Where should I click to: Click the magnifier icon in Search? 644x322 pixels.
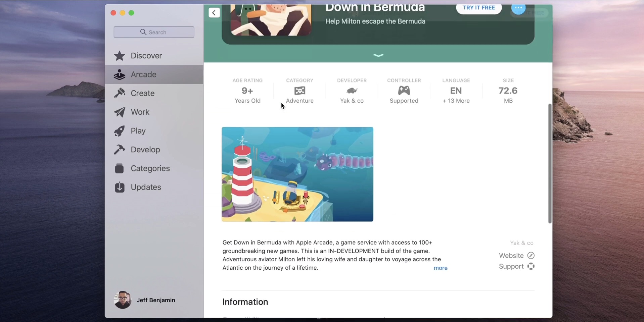click(x=143, y=32)
